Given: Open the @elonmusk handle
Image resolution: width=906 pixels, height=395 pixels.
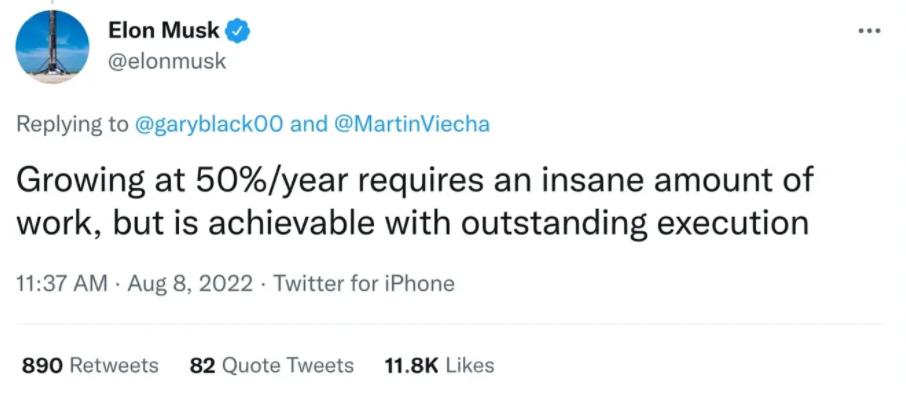Looking at the screenshot, I should click(x=168, y=62).
